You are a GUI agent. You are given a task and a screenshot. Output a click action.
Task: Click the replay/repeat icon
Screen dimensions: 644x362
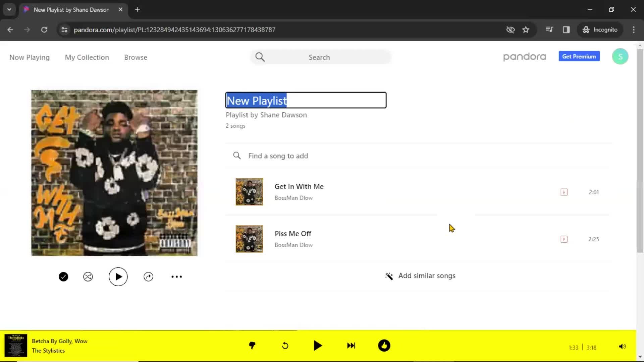(x=285, y=346)
